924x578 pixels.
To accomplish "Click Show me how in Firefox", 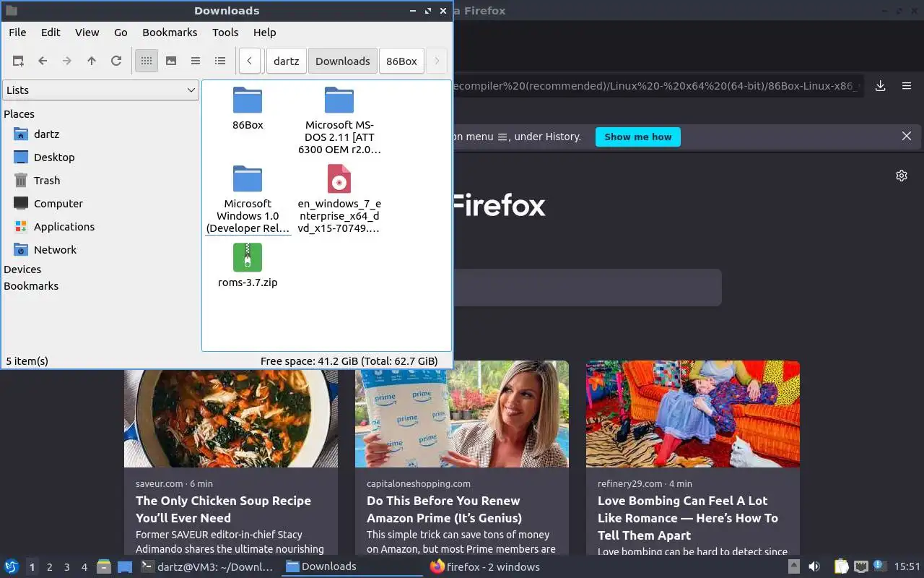I will [x=638, y=137].
